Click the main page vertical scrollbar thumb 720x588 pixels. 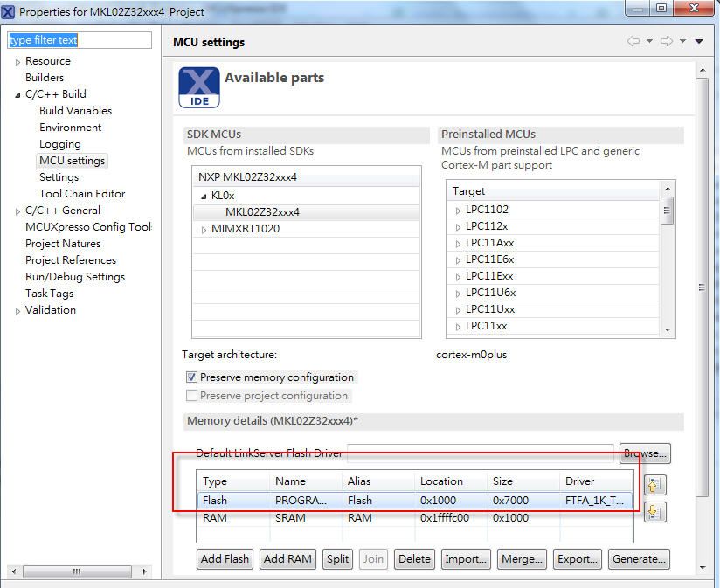click(x=702, y=287)
